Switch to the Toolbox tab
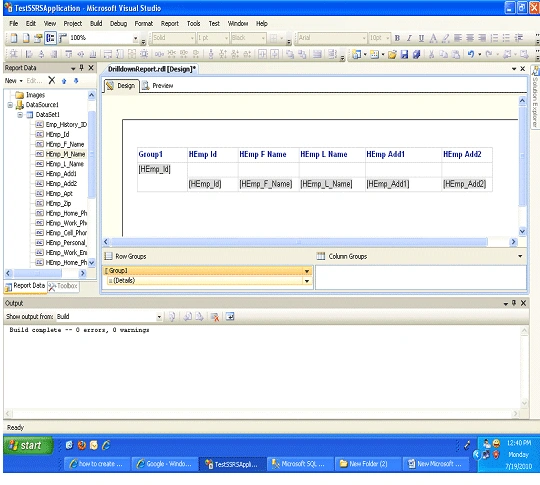The image size is (540, 485). [63, 286]
